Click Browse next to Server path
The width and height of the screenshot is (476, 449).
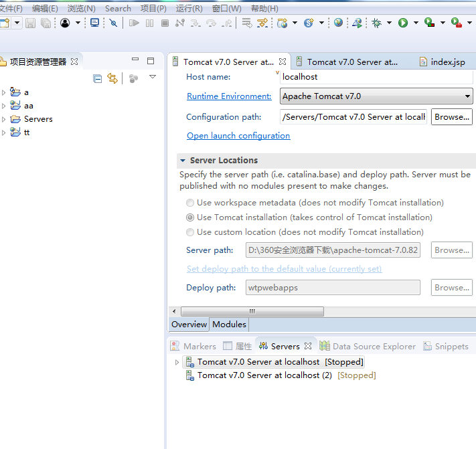pyautogui.click(x=452, y=250)
